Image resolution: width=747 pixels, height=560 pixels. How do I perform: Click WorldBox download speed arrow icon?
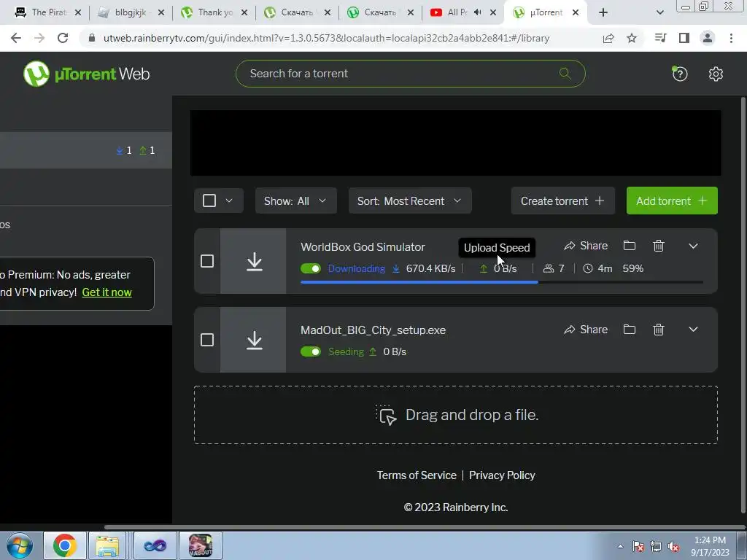pos(395,268)
